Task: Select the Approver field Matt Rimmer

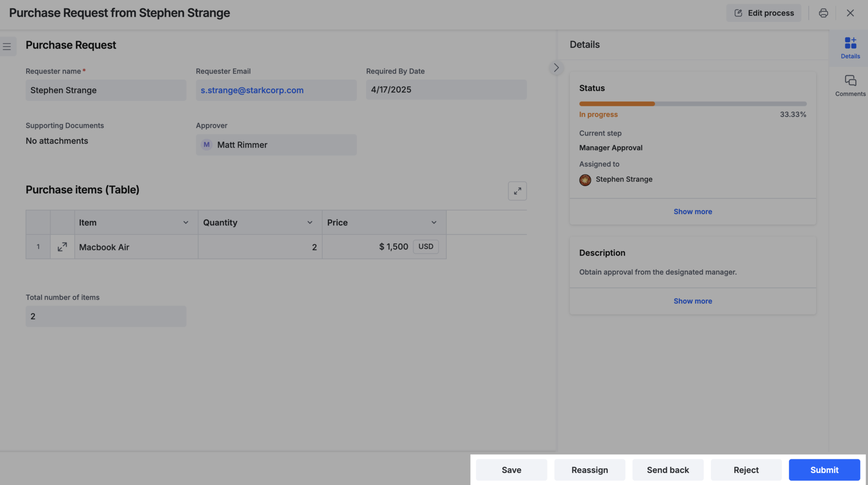Action: coord(276,145)
